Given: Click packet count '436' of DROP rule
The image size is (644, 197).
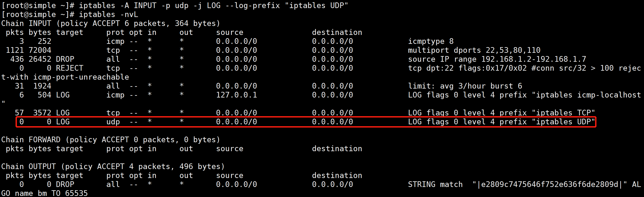Looking at the screenshot, I should point(17,59).
